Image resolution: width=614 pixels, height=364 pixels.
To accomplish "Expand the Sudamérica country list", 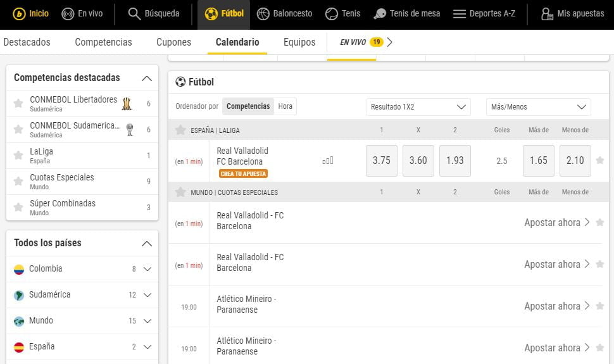I will coord(147,295).
